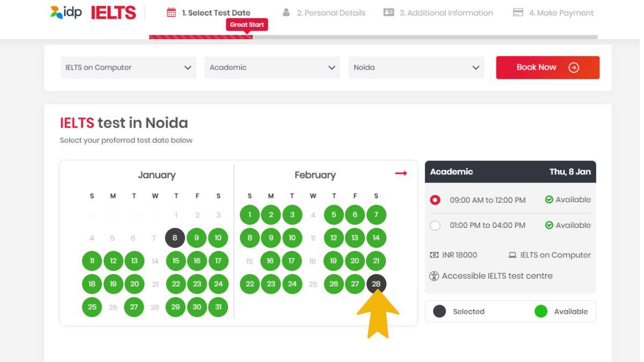This screenshot has height=362, width=644.
Task: Pick February 28 test date
Action: pyautogui.click(x=376, y=284)
